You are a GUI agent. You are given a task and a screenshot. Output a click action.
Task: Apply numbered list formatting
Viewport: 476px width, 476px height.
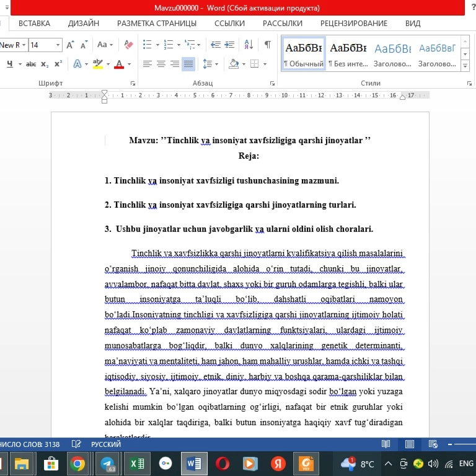click(169, 45)
